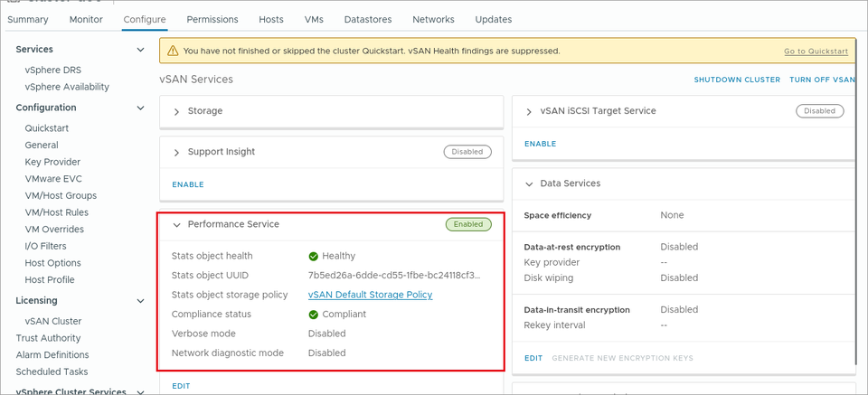Click Data-at-rest encryption label

coord(571,247)
